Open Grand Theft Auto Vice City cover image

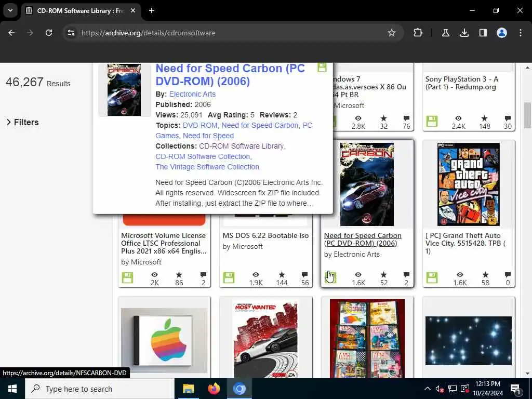(468, 184)
